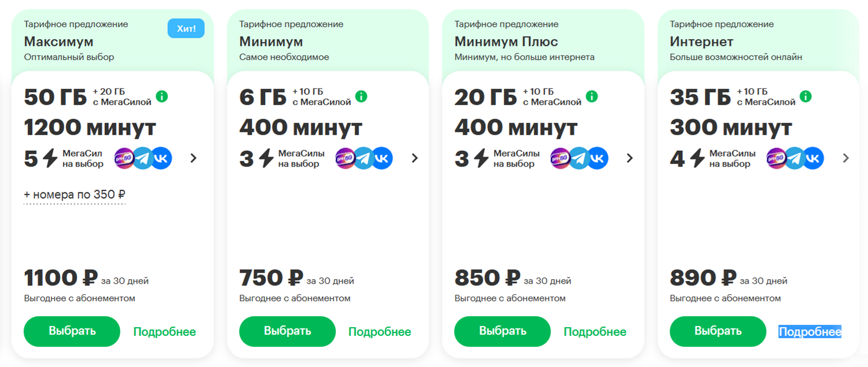Open Подробнее for the Минимум tariff
Image resolution: width=868 pixels, height=367 pixels.
coord(379,331)
